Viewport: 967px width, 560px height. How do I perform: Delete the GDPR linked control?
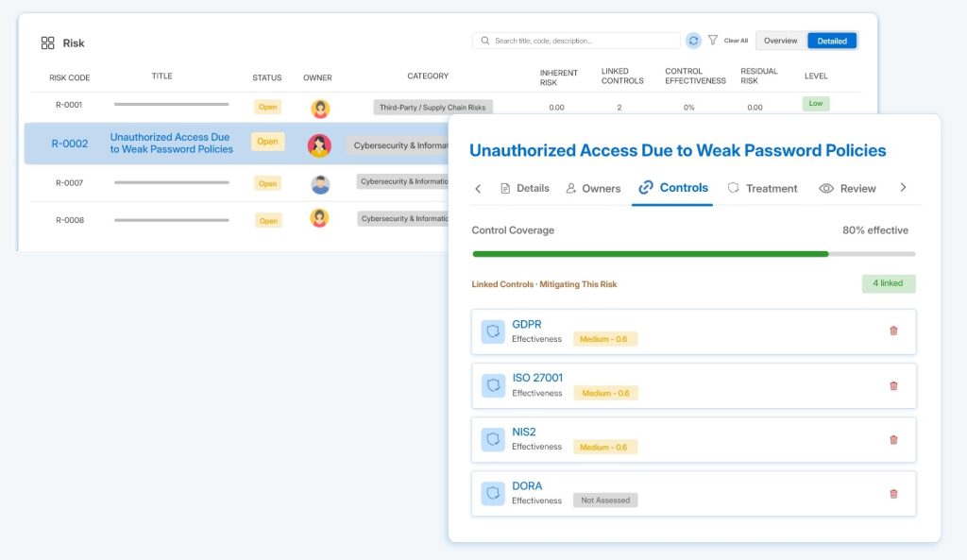point(893,331)
